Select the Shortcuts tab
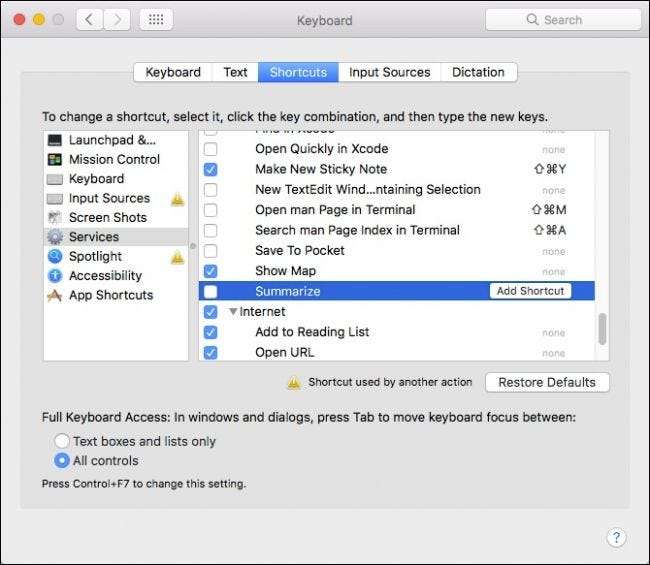 click(x=298, y=72)
